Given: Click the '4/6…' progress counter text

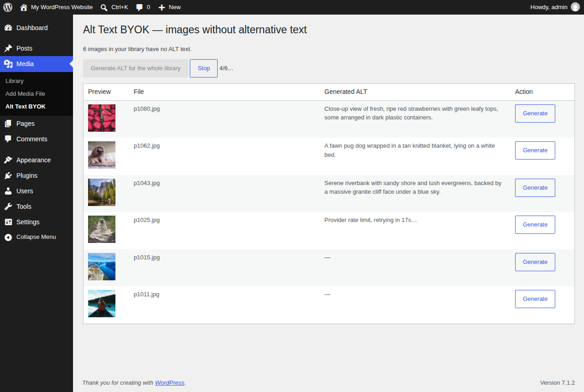Looking at the screenshot, I should pyautogui.click(x=226, y=68).
